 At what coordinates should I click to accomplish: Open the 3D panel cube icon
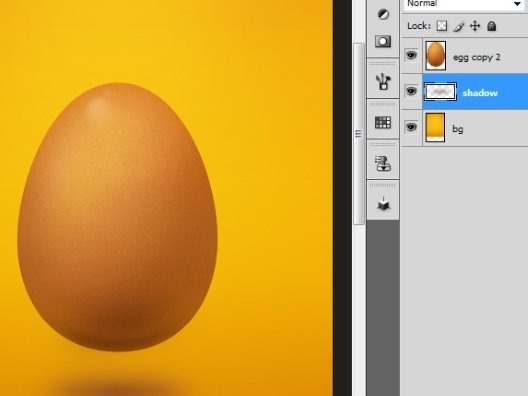(x=383, y=204)
